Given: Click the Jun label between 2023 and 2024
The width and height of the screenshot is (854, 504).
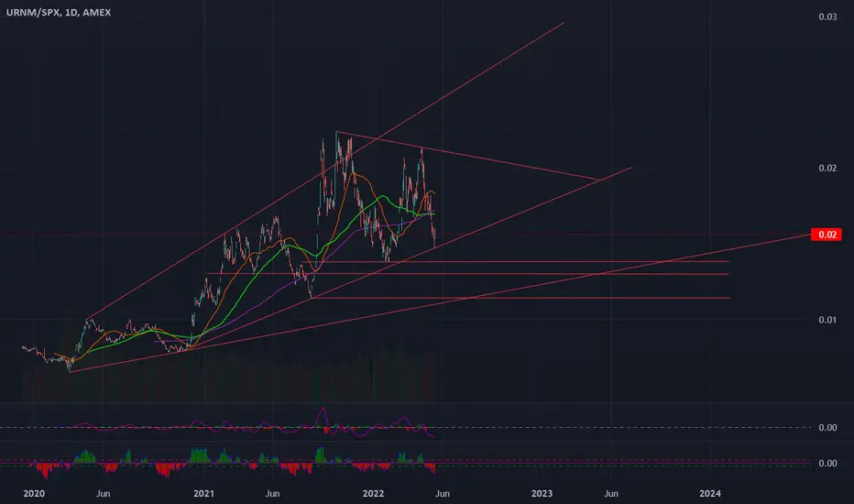Looking at the screenshot, I should (611, 493).
